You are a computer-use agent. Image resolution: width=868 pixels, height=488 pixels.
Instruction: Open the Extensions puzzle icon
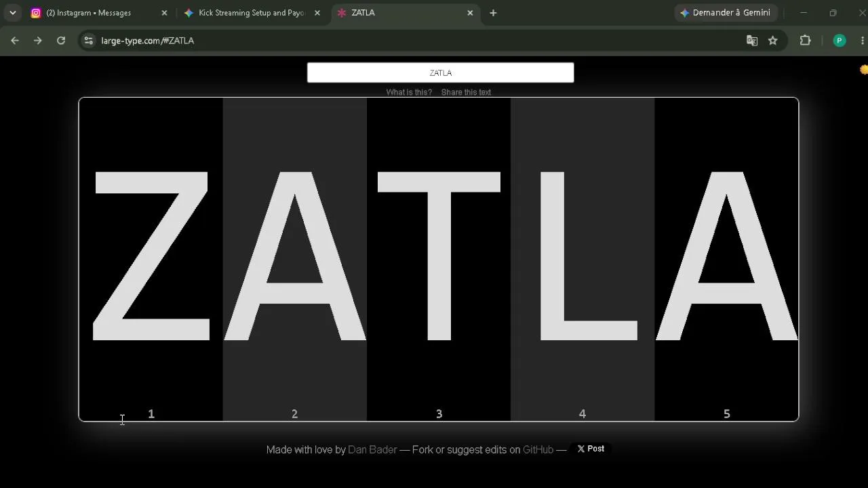805,41
